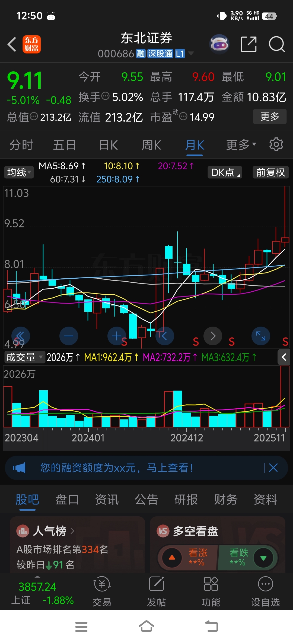Image resolution: width=293 pixels, height=644 pixels.
Task: Switch to 分时 chart tab
Action: (x=21, y=145)
